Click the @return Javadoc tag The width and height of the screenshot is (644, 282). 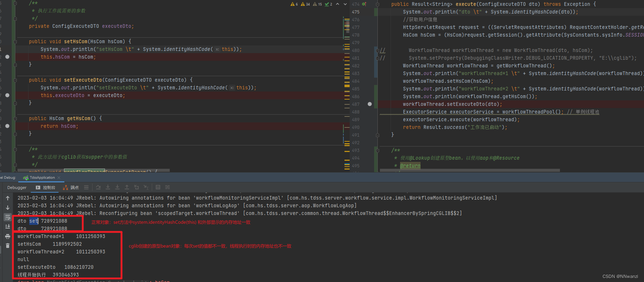(x=410, y=166)
